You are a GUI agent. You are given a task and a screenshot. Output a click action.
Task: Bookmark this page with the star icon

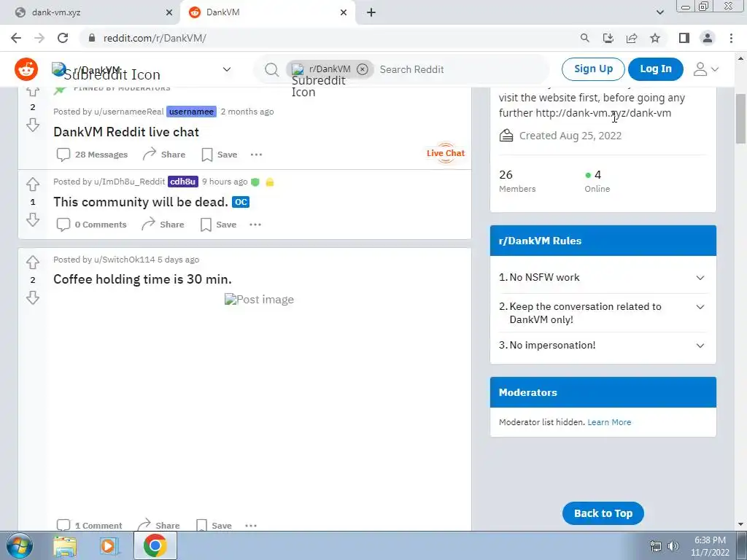pos(655,38)
